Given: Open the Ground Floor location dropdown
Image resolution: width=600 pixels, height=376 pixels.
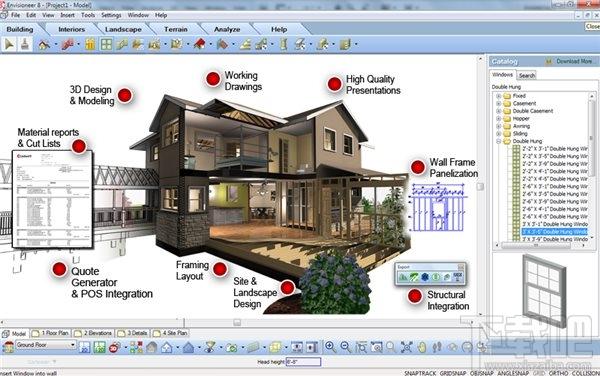Looking at the screenshot, I should click(x=72, y=345).
